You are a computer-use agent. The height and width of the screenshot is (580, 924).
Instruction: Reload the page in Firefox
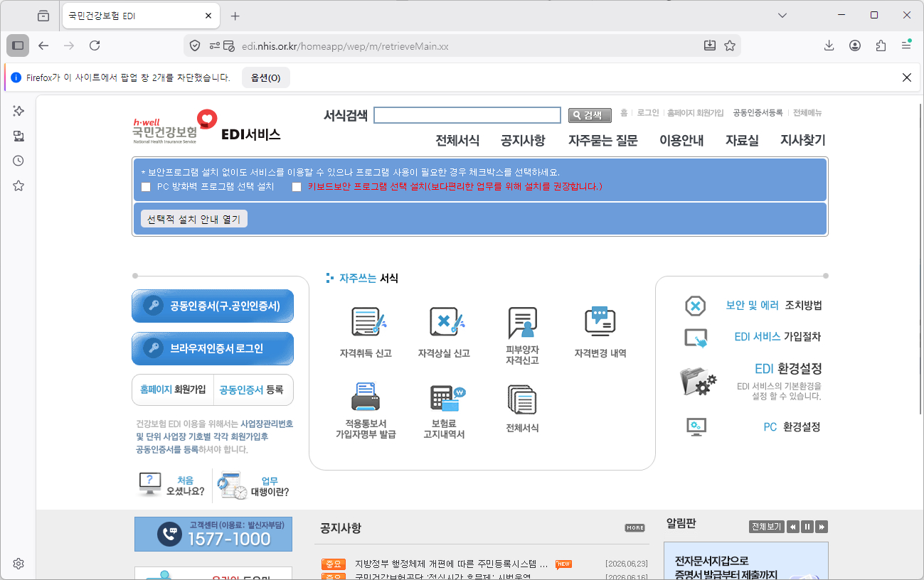point(95,45)
